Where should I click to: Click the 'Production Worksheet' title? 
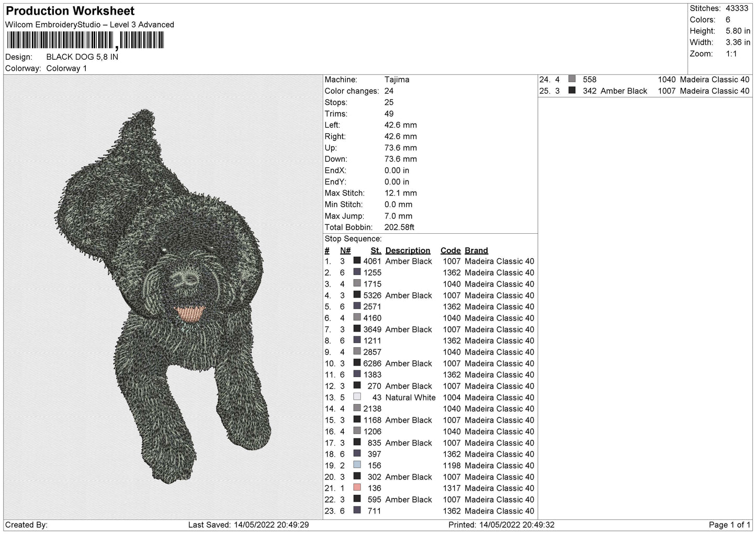[x=70, y=11]
